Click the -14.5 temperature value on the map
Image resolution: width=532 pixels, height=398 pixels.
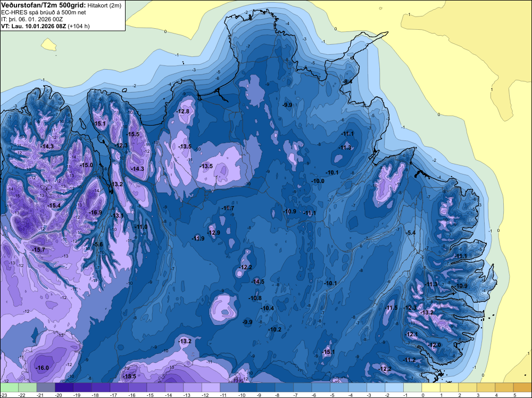(257, 281)
